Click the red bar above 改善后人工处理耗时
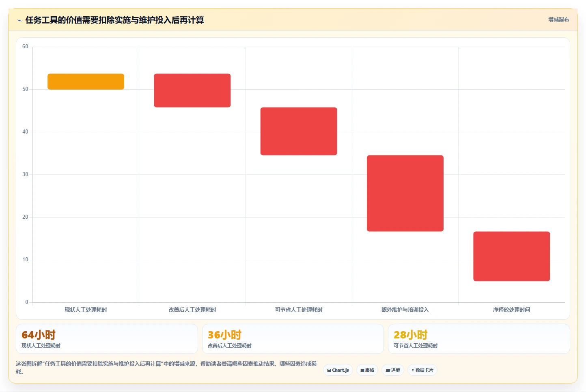Viewport: 586px width, 392px height. point(192,90)
